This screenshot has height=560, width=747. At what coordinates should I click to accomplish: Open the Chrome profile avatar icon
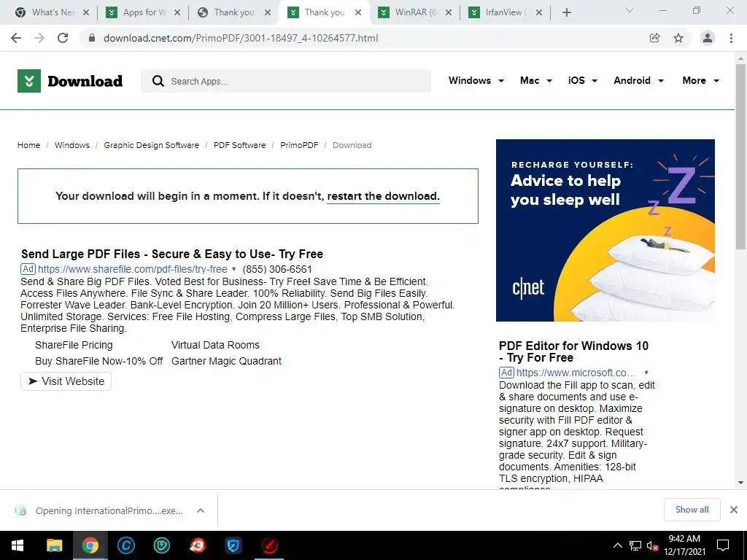pyautogui.click(x=708, y=38)
